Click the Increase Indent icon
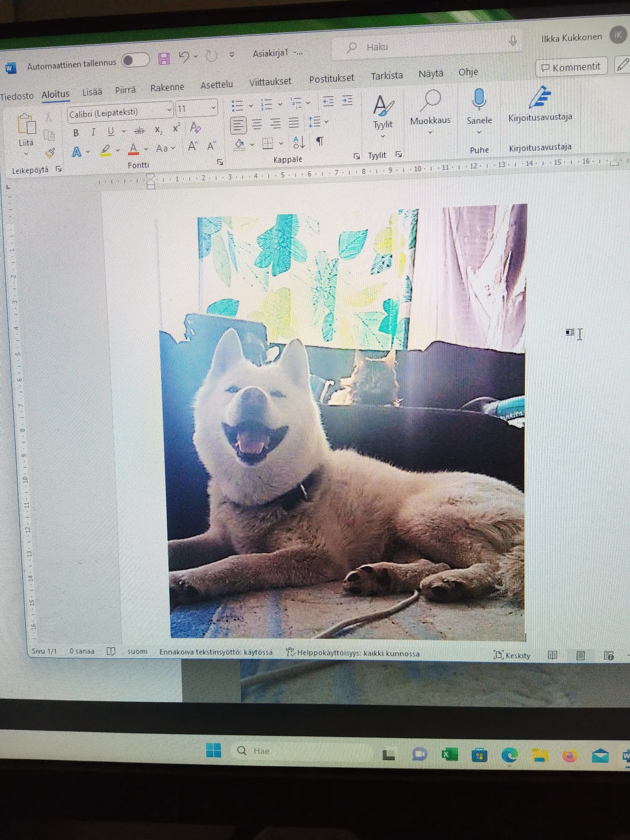Viewport: 630px width, 840px height. pyautogui.click(x=347, y=100)
